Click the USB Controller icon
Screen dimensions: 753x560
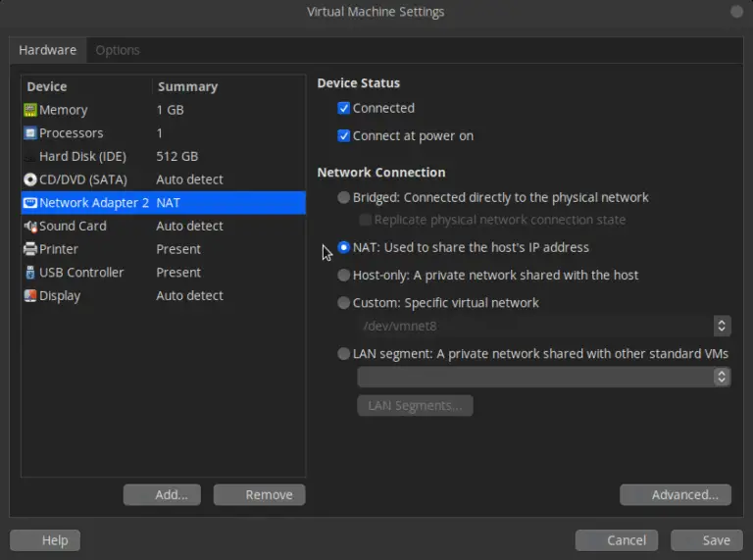29,273
